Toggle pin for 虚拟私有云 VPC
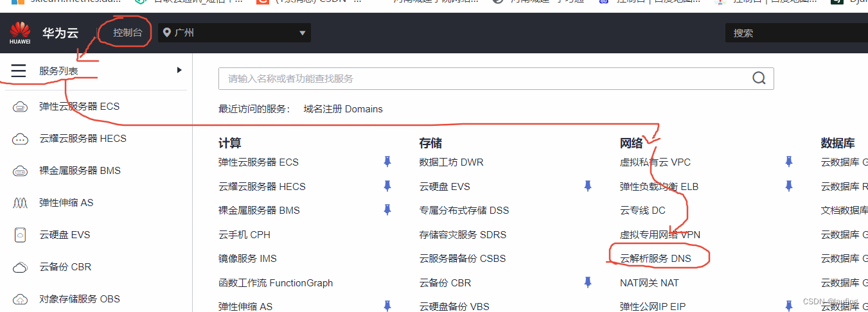This screenshot has height=312, width=868. (789, 162)
